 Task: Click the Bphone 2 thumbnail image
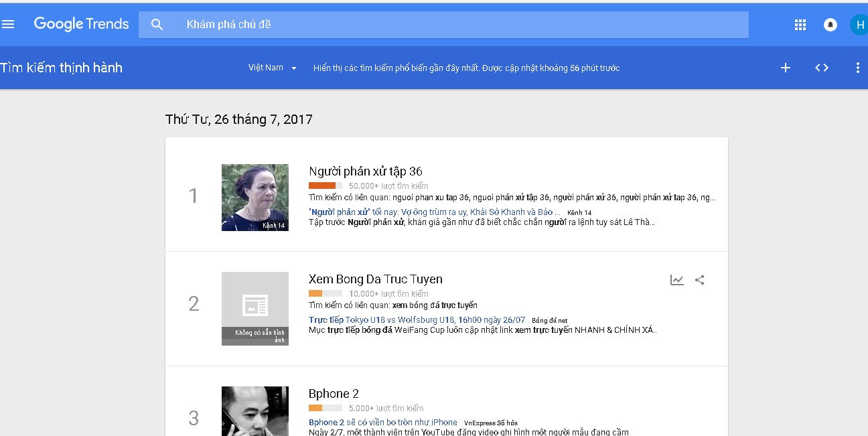click(255, 411)
